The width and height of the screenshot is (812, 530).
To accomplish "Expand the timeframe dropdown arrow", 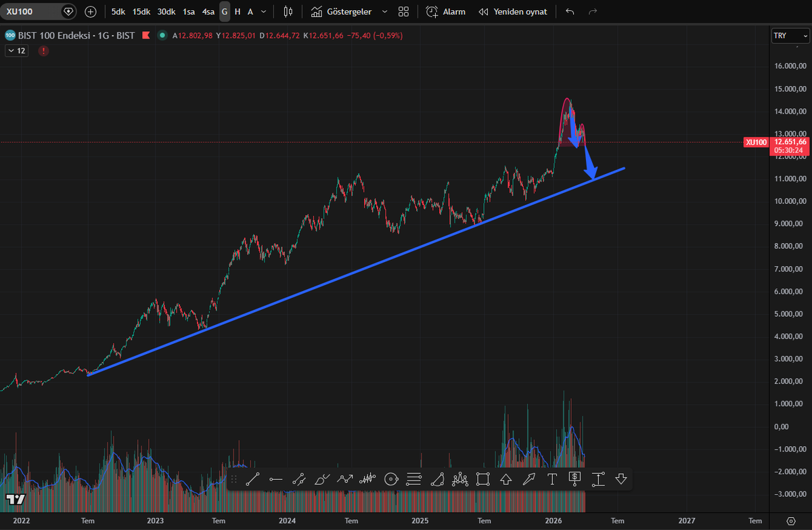I will click(264, 12).
